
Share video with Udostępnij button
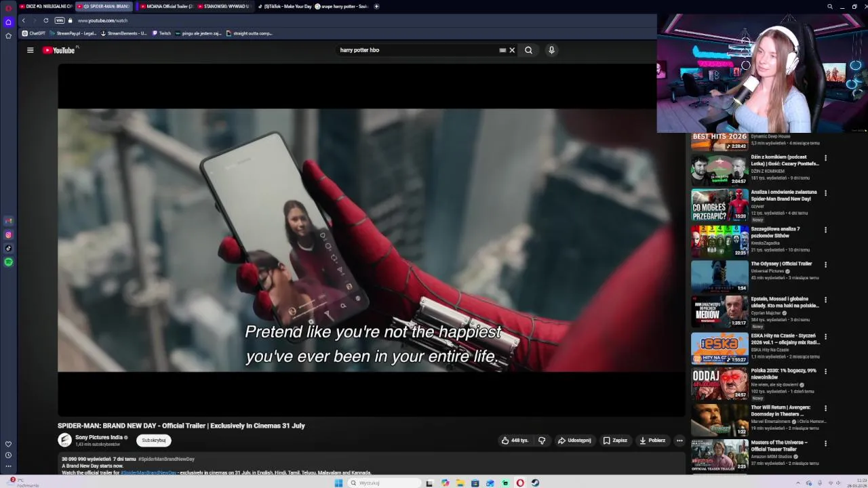(x=574, y=441)
